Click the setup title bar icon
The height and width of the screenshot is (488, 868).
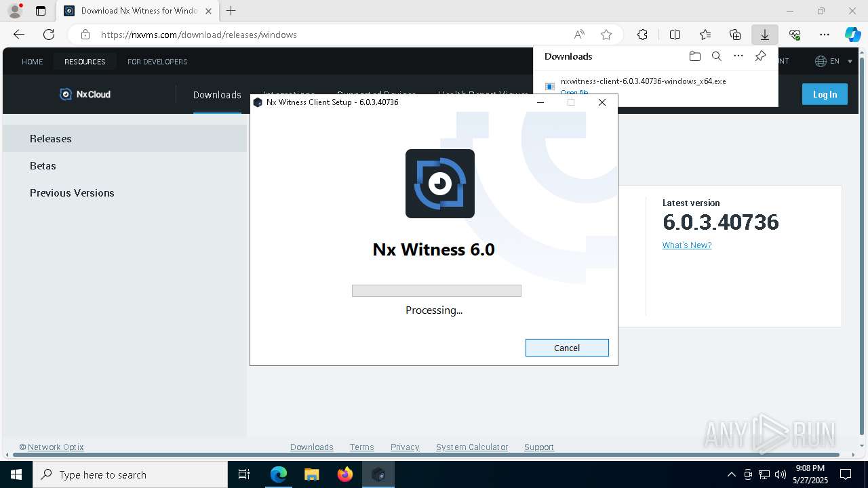tap(258, 102)
